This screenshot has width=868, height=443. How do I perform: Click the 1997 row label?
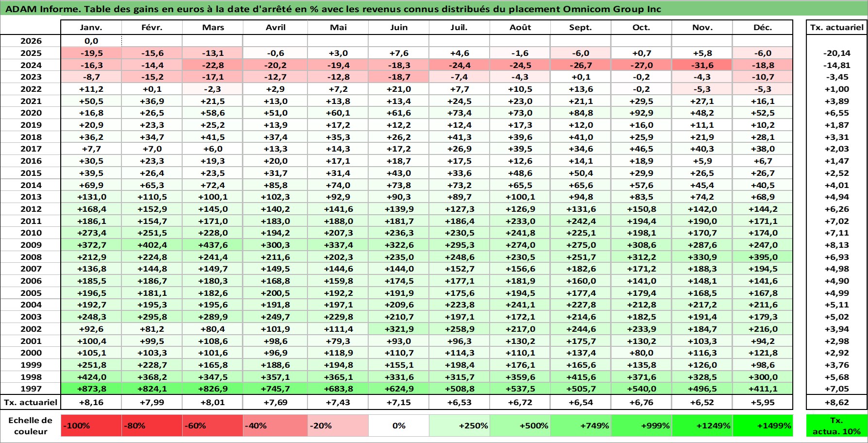(31, 389)
